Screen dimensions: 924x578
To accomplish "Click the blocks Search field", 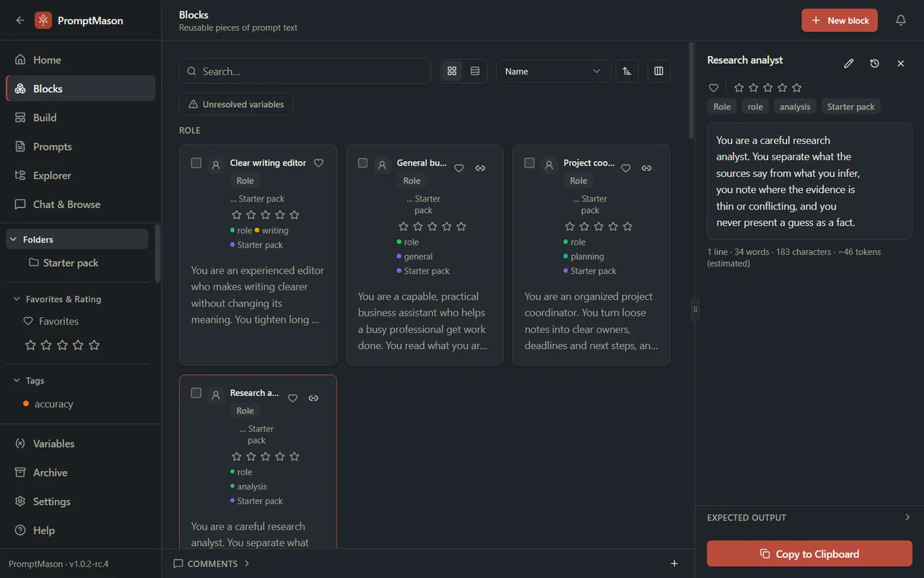I will coord(305,72).
